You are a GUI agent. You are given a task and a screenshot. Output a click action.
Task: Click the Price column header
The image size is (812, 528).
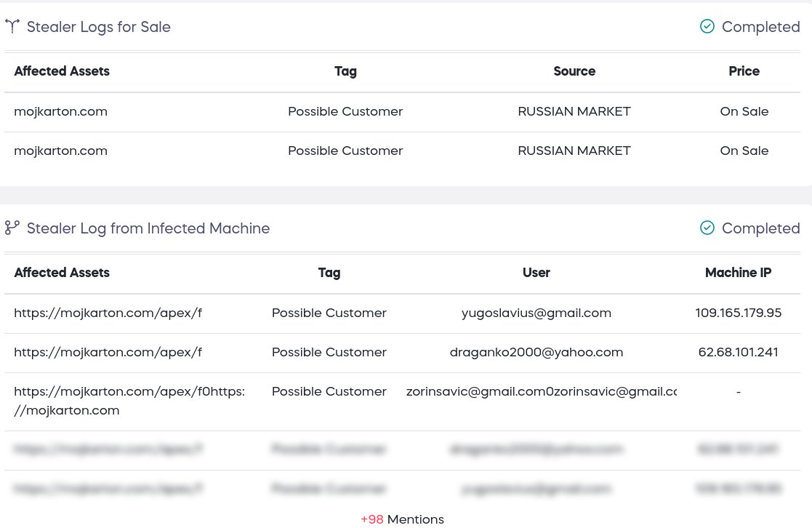coord(744,71)
